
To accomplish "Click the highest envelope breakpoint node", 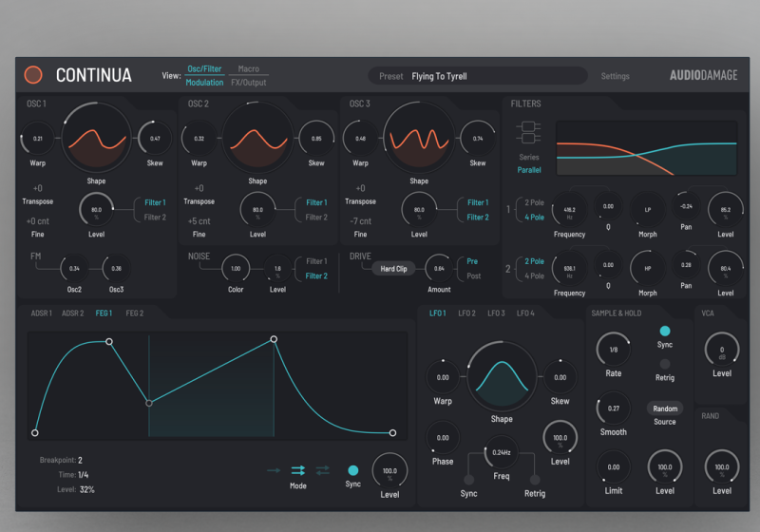I will 274,339.
